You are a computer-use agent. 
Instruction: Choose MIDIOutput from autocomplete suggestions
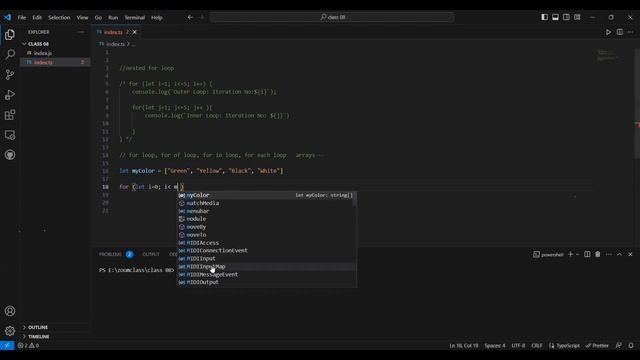click(x=267, y=282)
